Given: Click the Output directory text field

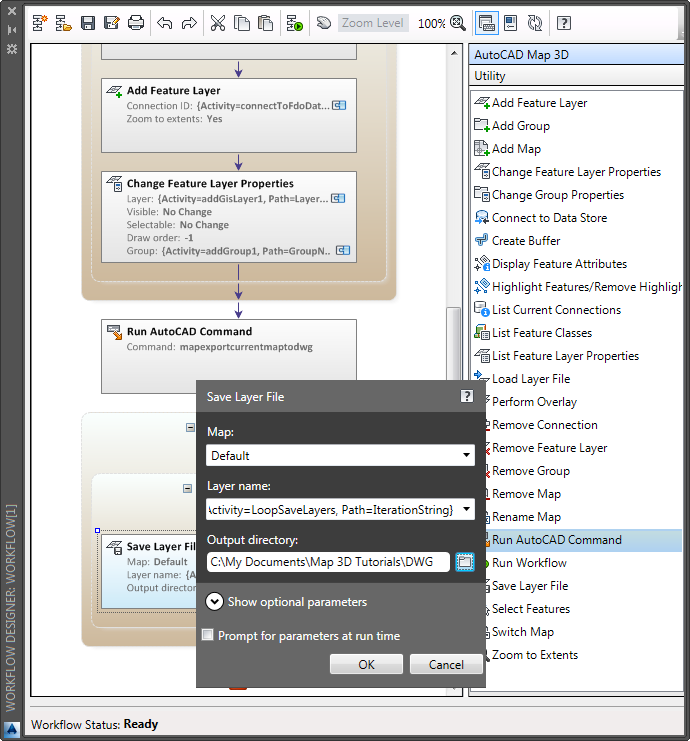Looking at the screenshot, I should pyautogui.click(x=328, y=562).
